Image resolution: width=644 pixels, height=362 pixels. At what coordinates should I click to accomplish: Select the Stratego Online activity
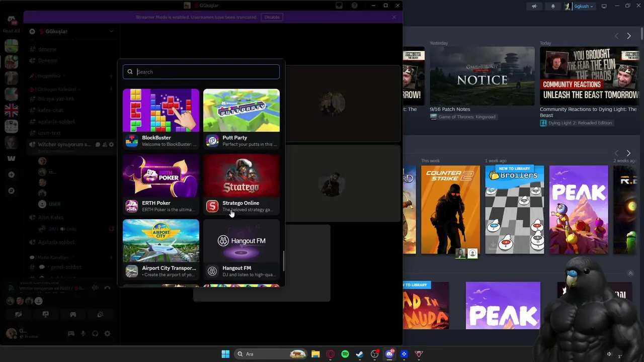[242, 185]
